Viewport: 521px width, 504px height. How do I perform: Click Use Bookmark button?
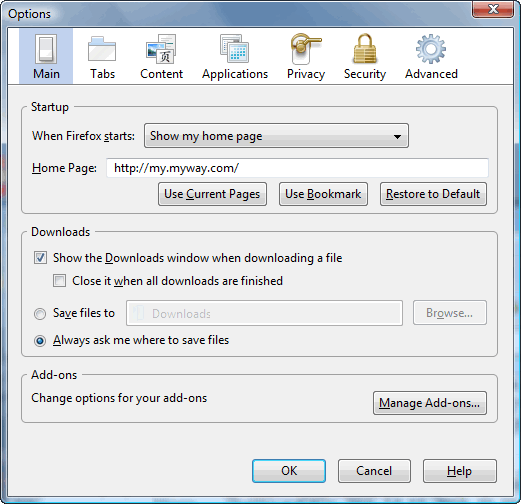click(x=323, y=194)
